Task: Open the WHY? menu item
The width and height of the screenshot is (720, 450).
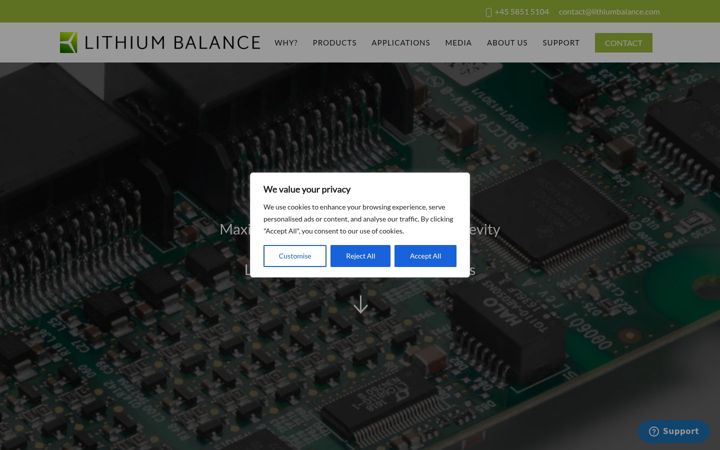Action: click(286, 43)
